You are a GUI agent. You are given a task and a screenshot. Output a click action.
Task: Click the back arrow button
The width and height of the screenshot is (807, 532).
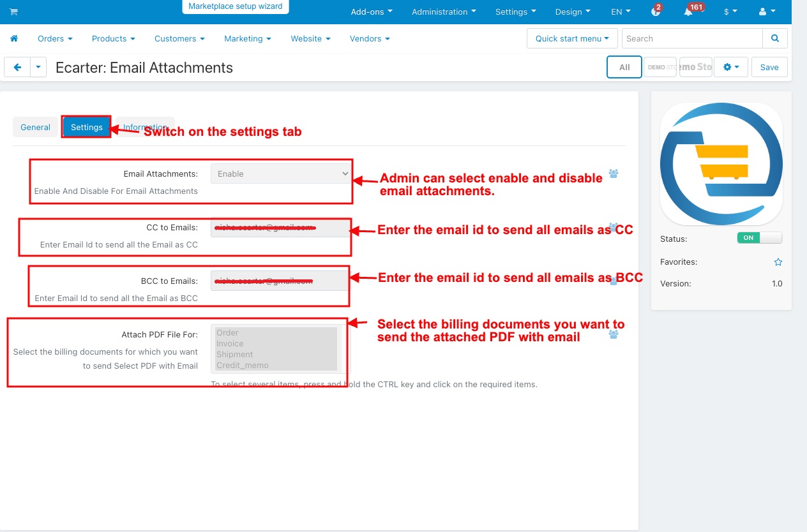click(18, 67)
